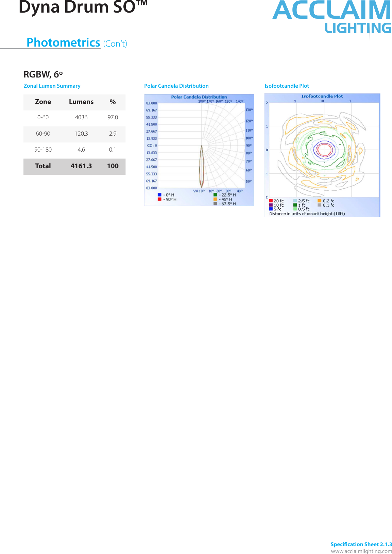This screenshot has width=392, height=554.
Task: Click the blue 'Polar Candela Distribution' section heading
Action: point(176,86)
